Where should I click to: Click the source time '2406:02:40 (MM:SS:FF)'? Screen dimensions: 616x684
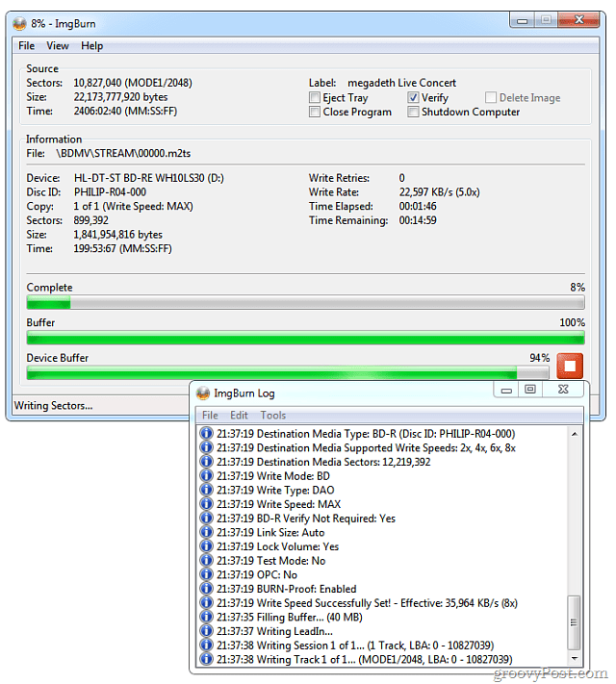[125, 111]
